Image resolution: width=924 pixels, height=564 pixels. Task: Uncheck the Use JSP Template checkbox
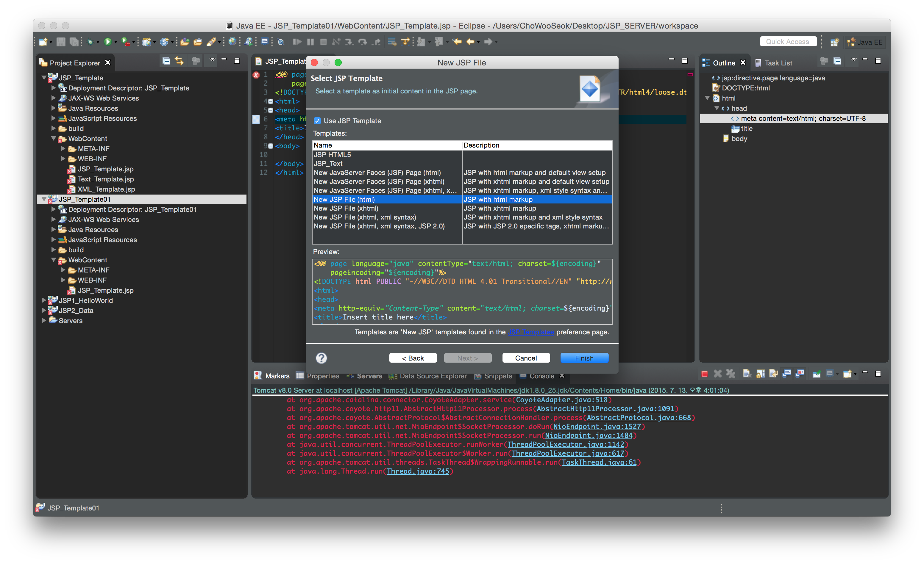(x=317, y=121)
